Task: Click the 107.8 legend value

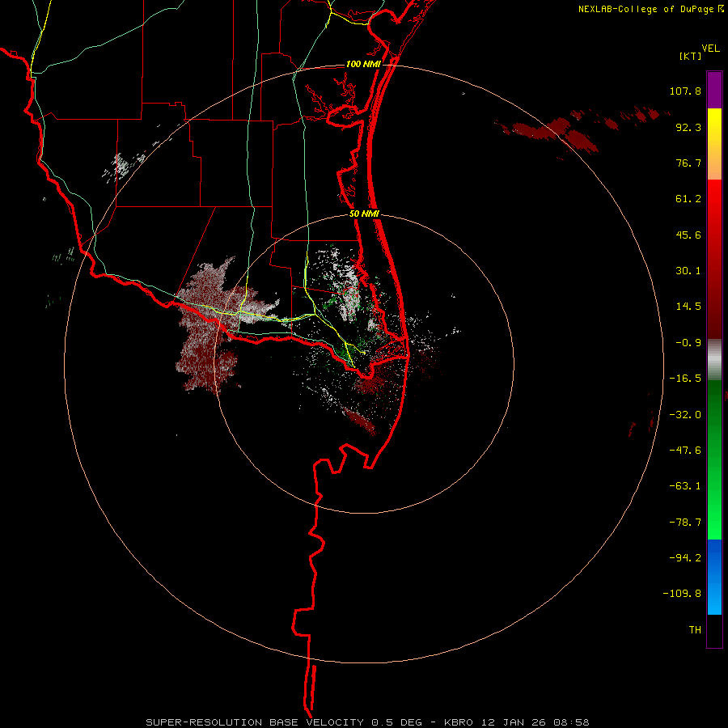Action: point(685,91)
